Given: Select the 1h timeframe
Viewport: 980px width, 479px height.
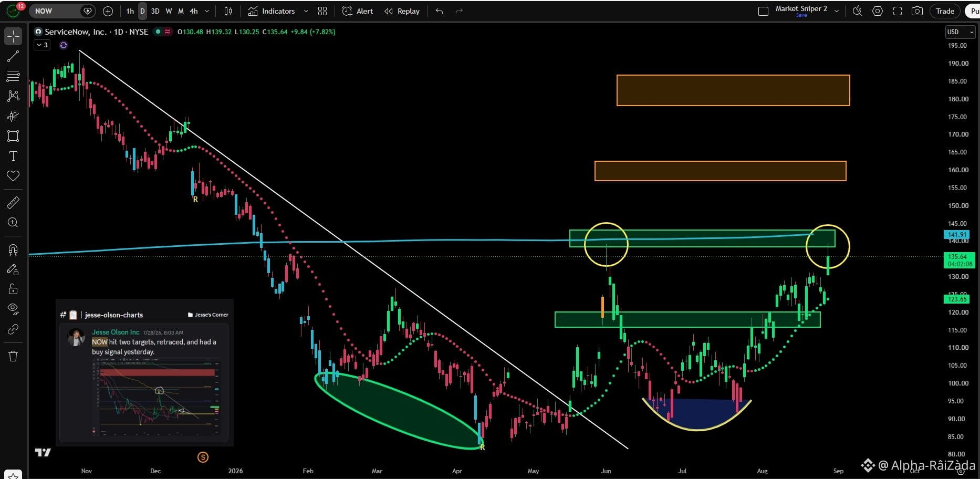Looking at the screenshot, I should pos(130,11).
